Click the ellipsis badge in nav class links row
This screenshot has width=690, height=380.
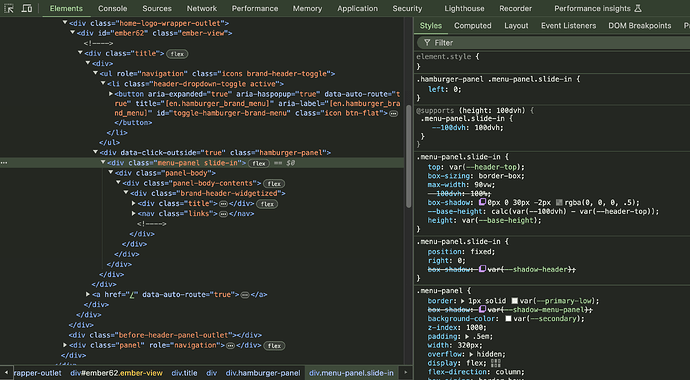coord(224,214)
